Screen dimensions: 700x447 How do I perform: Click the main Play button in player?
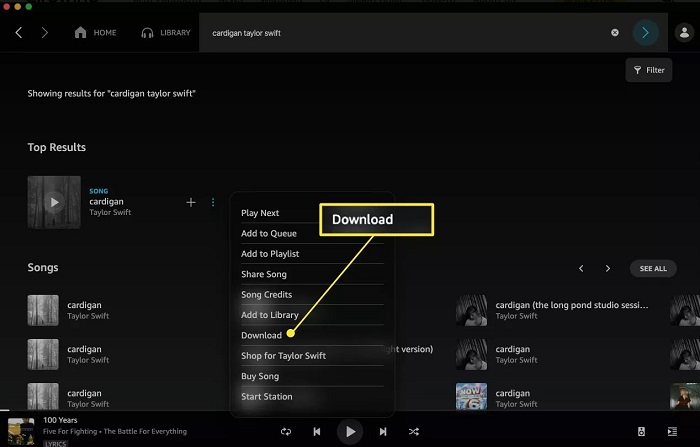click(350, 432)
